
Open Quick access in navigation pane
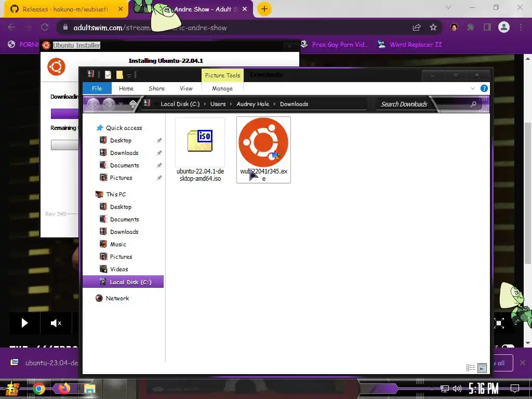click(x=124, y=128)
